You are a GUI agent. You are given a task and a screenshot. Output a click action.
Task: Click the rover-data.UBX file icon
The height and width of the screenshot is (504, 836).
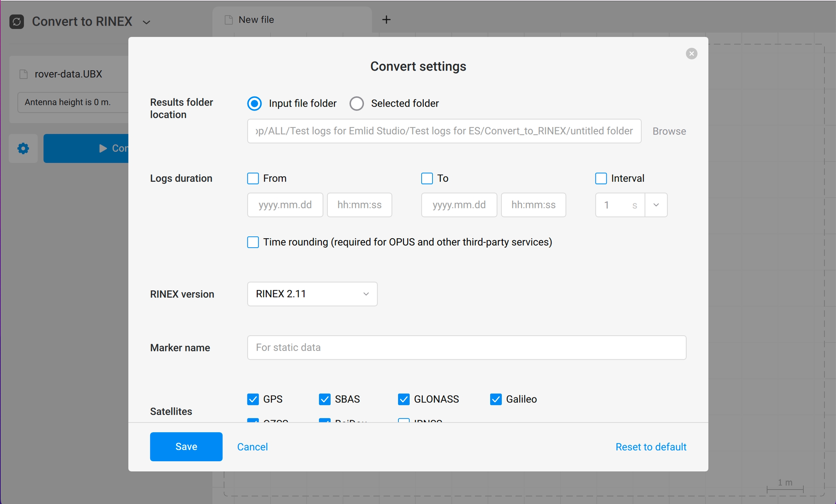click(x=24, y=74)
